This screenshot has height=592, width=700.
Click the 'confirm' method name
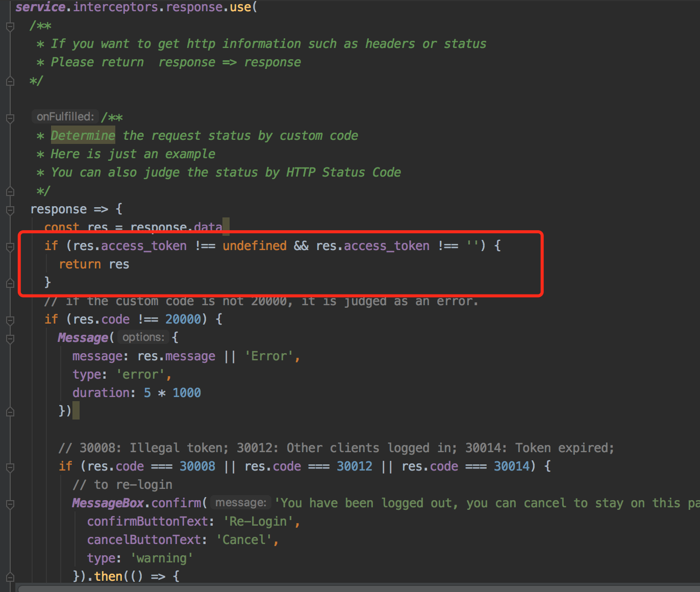(176, 503)
